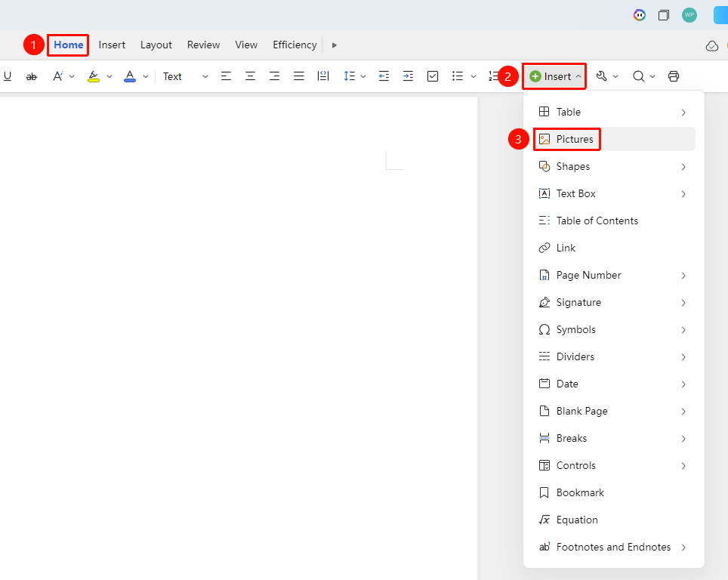Click the align right icon
This screenshot has width=728, height=580.
point(274,76)
